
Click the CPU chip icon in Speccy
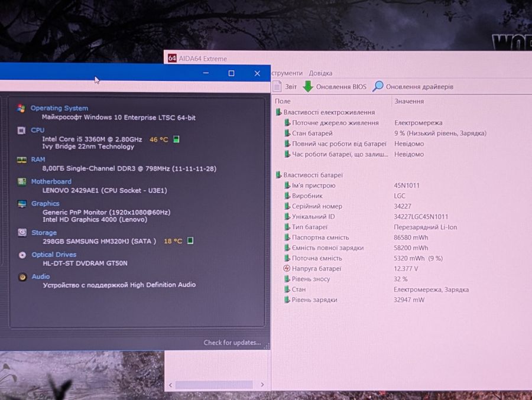21,130
